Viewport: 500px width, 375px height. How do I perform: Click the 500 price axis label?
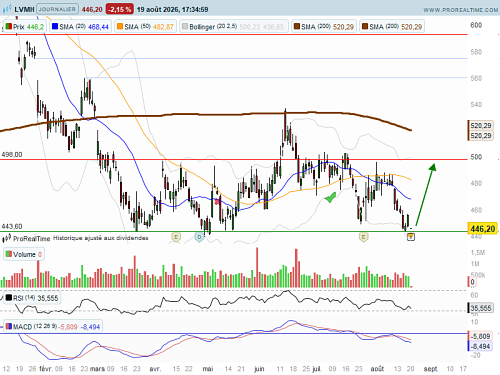click(476, 157)
